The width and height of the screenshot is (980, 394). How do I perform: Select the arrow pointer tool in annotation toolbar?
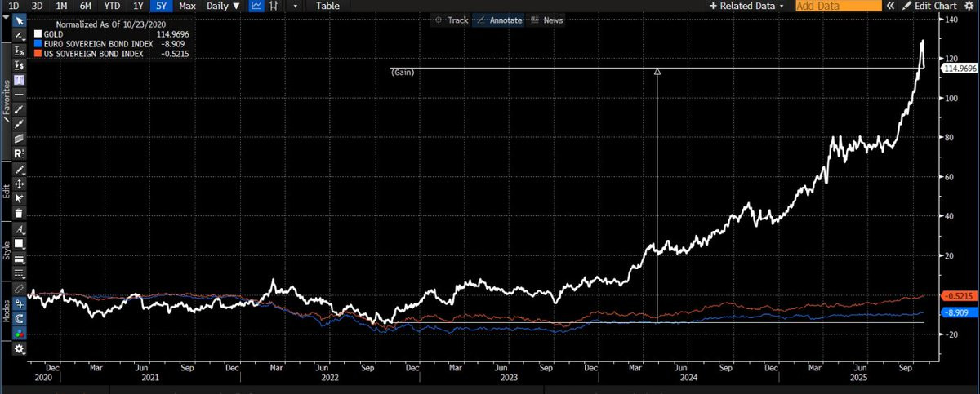pyautogui.click(x=20, y=21)
